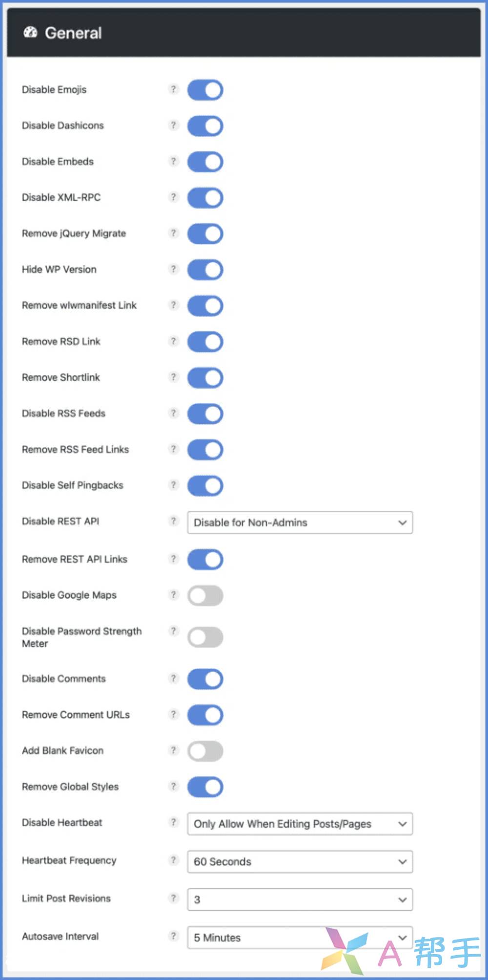This screenshot has height=980, width=488.
Task: Click the Disable Comments label text
Action: click(x=63, y=678)
